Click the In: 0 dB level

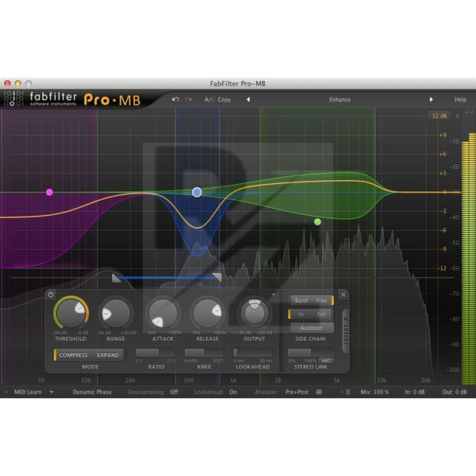click(414, 392)
